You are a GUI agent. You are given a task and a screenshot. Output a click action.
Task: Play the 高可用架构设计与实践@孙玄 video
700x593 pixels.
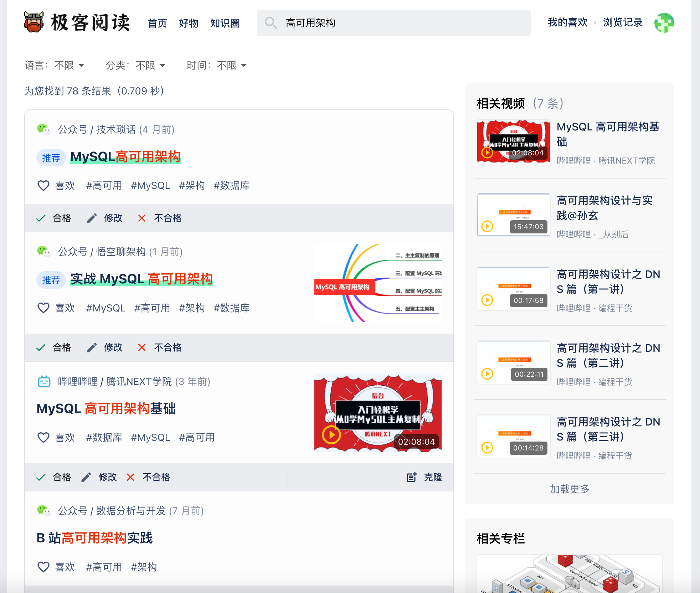(x=487, y=226)
